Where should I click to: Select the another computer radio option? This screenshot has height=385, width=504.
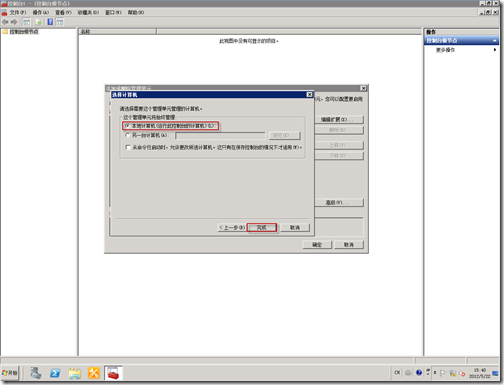pyautogui.click(x=127, y=135)
